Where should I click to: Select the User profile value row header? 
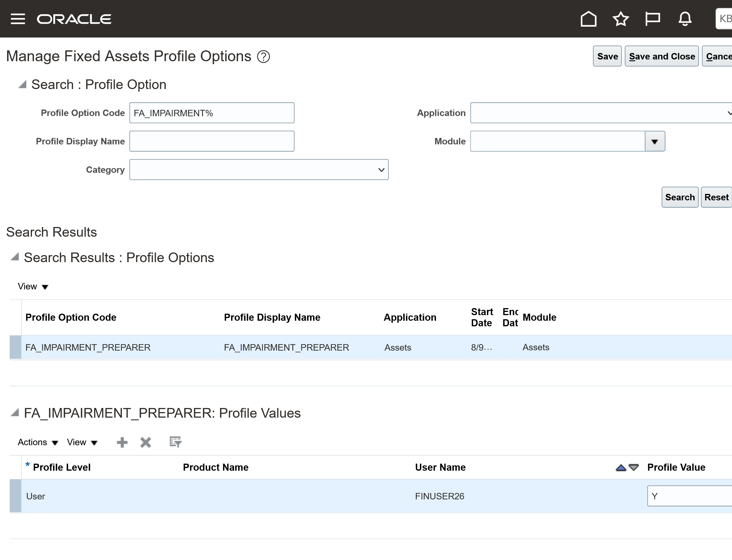pyautogui.click(x=15, y=496)
